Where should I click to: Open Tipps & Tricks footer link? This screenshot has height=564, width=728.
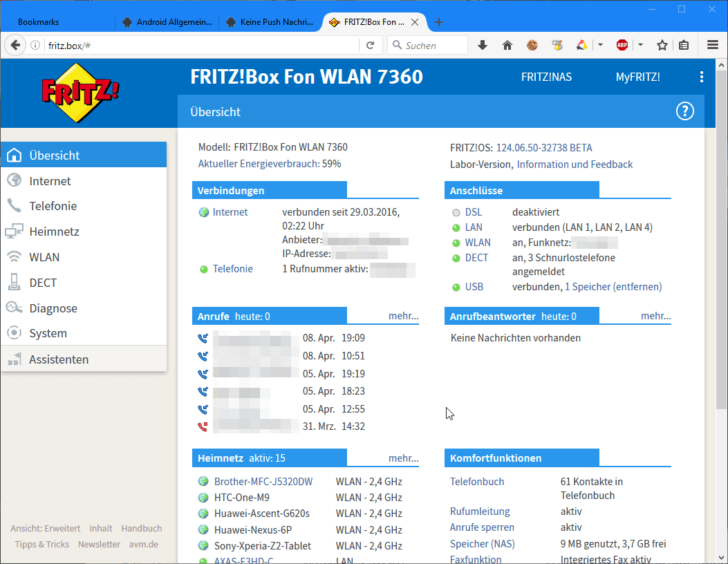[41, 544]
